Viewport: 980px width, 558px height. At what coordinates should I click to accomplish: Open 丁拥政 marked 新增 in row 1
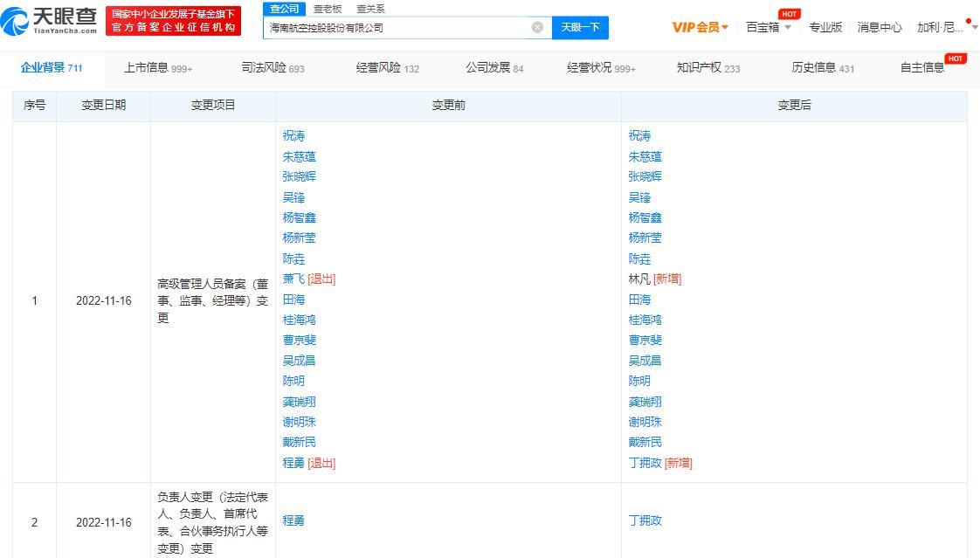point(645,463)
